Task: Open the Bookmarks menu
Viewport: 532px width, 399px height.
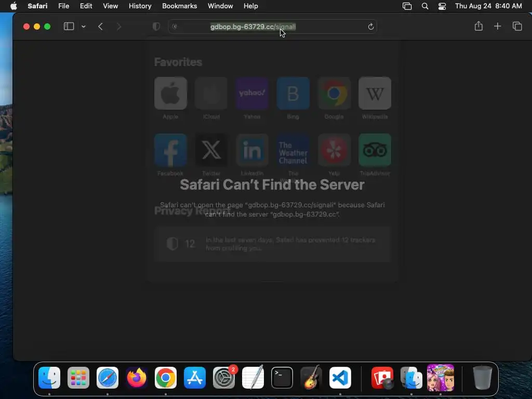Action: (179, 6)
